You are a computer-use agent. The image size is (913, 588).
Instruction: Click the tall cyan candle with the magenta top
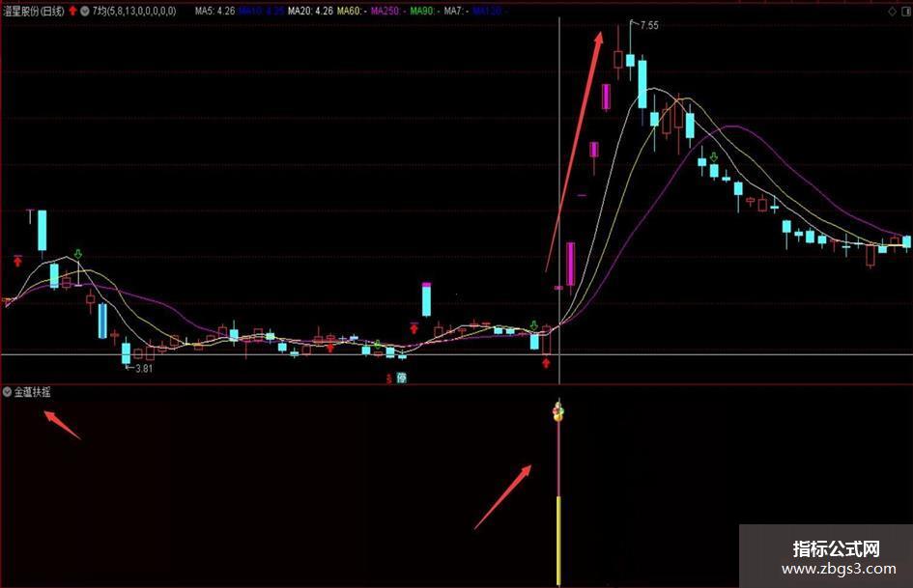(x=426, y=299)
